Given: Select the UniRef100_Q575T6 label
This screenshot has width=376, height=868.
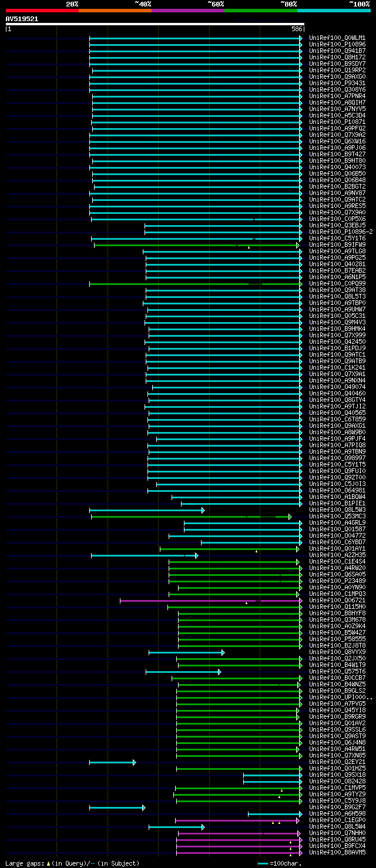Looking at the screenshot, I should click(337, 672).
